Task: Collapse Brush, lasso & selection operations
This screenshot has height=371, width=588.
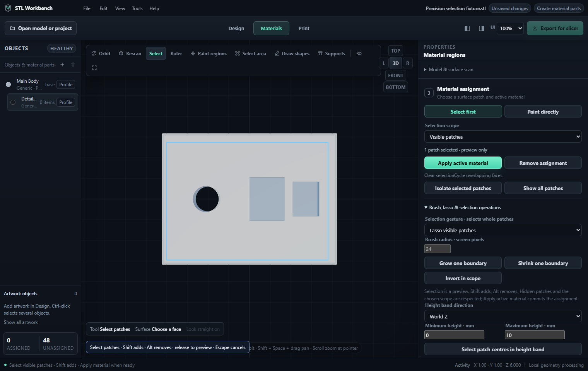Action: pyautogui.click(x=463, y=208)
